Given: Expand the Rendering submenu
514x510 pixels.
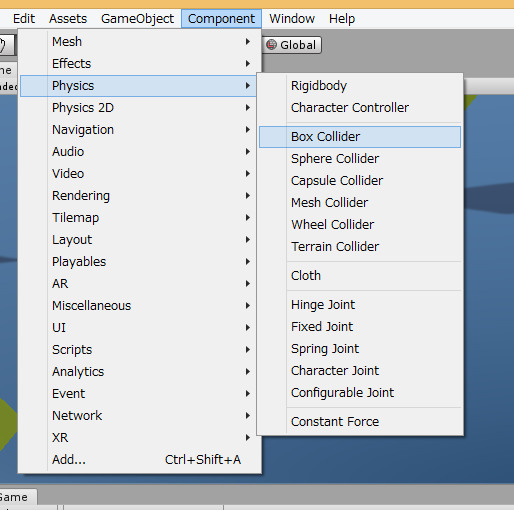Looking at the screenshot, I should pos(138,196).
